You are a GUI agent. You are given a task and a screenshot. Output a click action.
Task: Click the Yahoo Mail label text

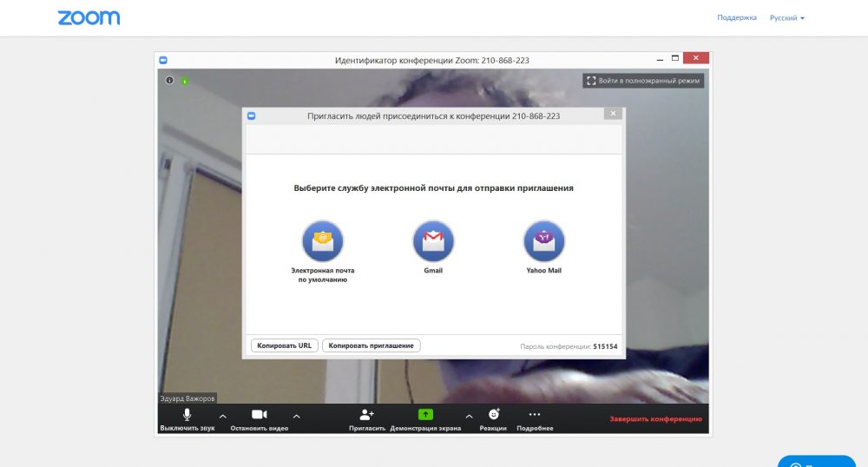coord(543,271)
